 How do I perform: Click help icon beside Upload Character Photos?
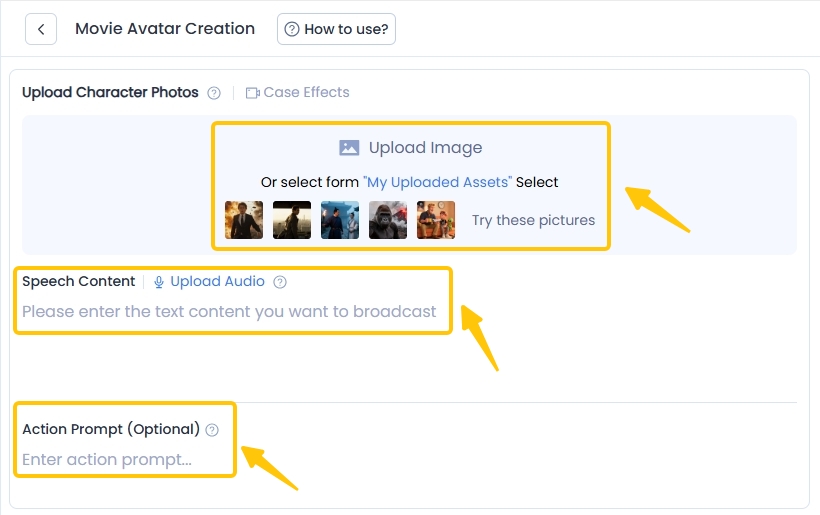pos(214,93)
